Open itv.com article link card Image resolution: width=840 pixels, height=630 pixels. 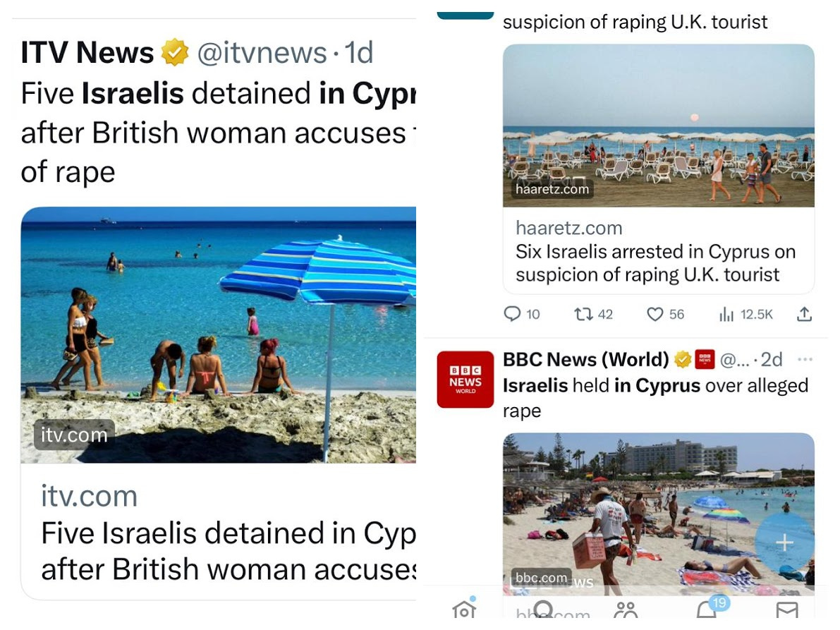[x=219, y=531]
